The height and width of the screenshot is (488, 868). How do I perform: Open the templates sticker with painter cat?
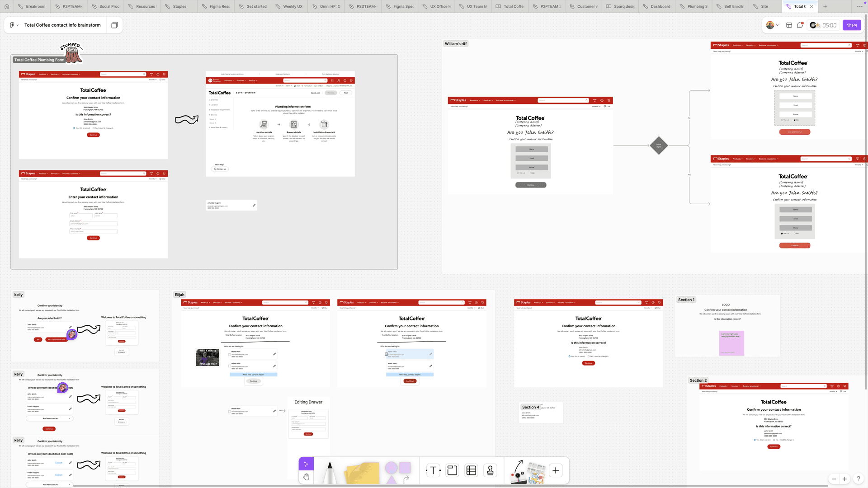pyautogui.click(x=537, y=474)
